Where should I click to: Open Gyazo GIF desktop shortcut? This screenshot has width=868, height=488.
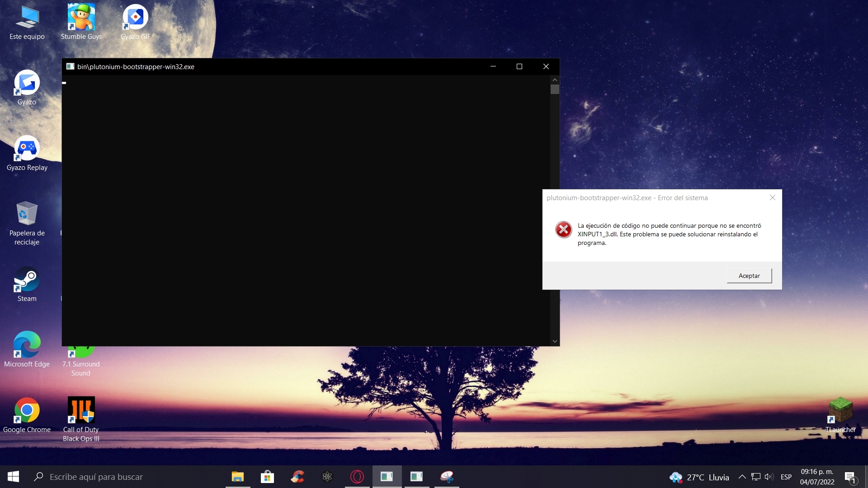[135, 18]
